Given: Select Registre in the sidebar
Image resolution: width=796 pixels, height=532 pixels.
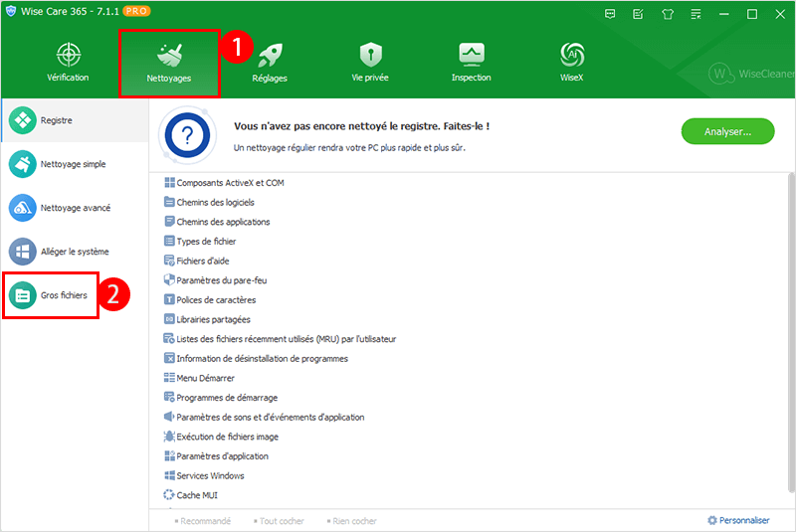Looking at the screenshot, I should [x=75, y=120].
